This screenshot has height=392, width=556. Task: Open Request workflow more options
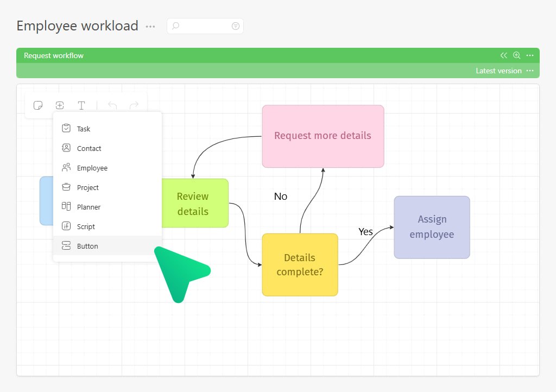530,55
